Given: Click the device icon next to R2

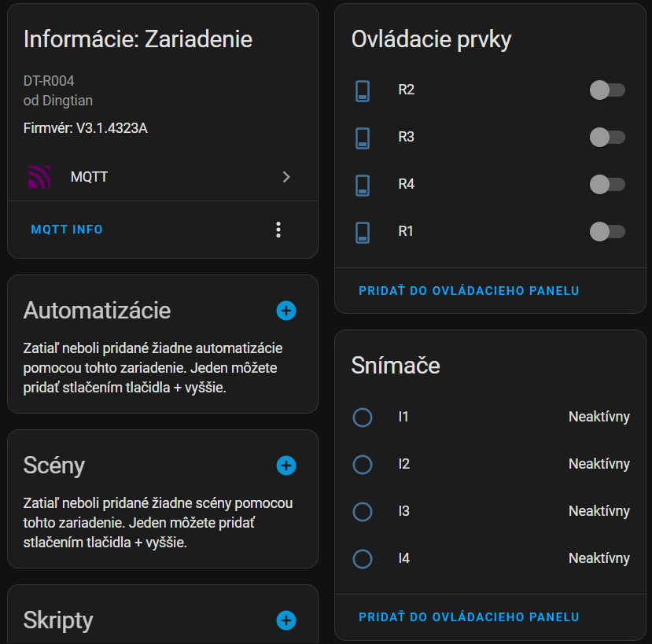Looking at the screenshot, I should tap(363, 90).
